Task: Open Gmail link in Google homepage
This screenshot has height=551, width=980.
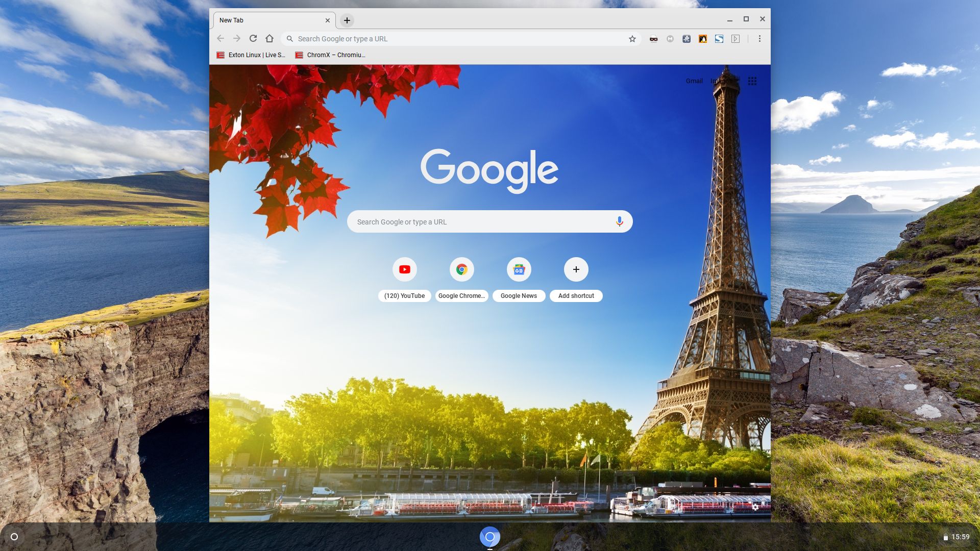Action: (694, 81)
